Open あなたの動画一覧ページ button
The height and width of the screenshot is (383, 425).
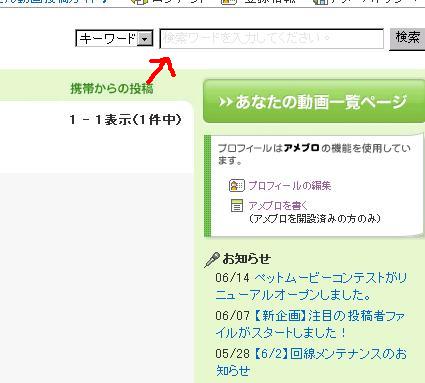[314, 101]
